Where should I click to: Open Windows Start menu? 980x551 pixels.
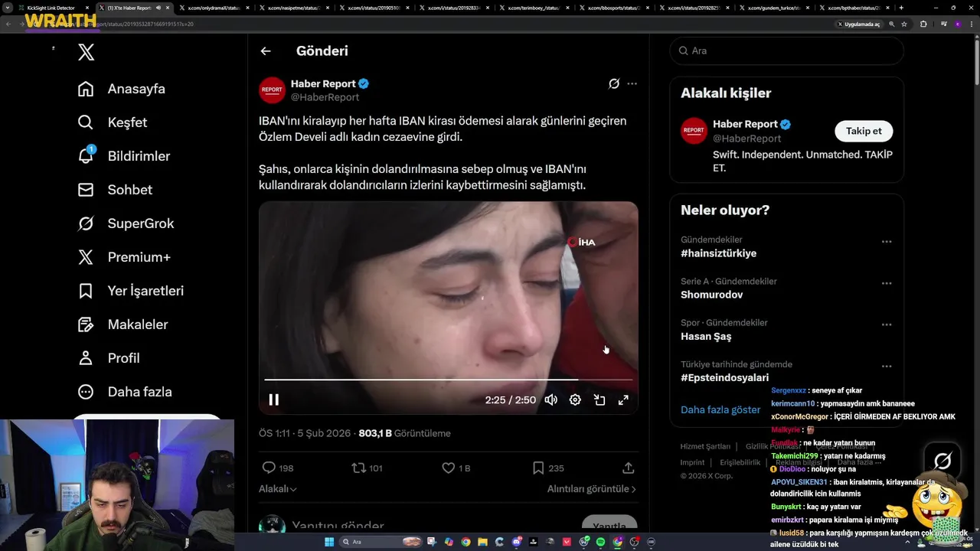tap(329, 542)
